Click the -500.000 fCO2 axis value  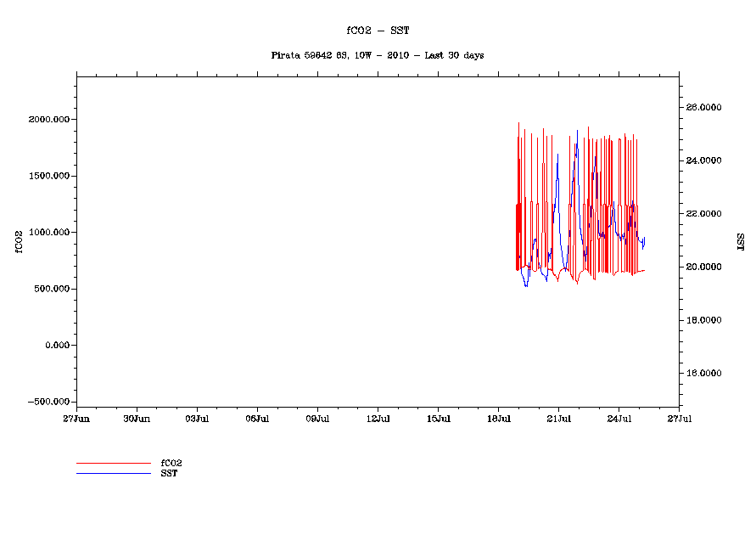[48, 402]
